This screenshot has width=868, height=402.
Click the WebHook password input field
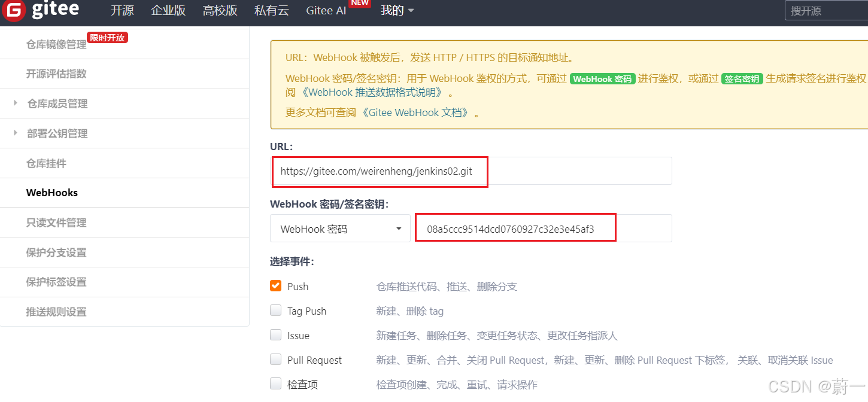point(544,229)
